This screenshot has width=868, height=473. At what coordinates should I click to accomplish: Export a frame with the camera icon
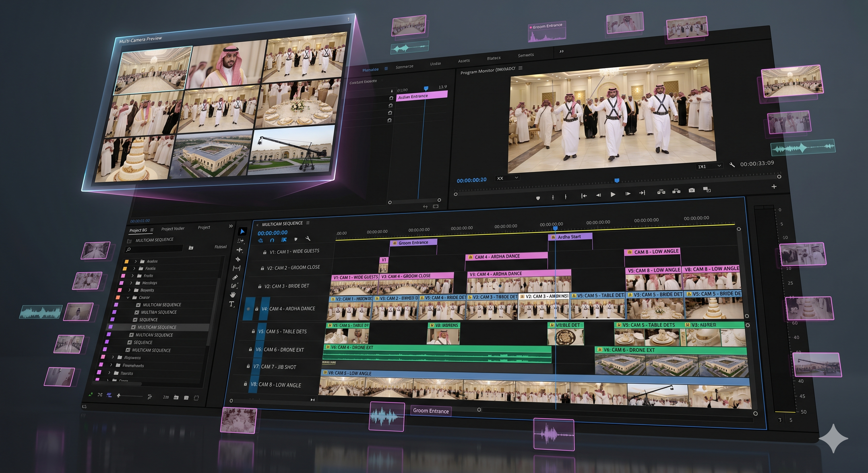tap(692, 190)
